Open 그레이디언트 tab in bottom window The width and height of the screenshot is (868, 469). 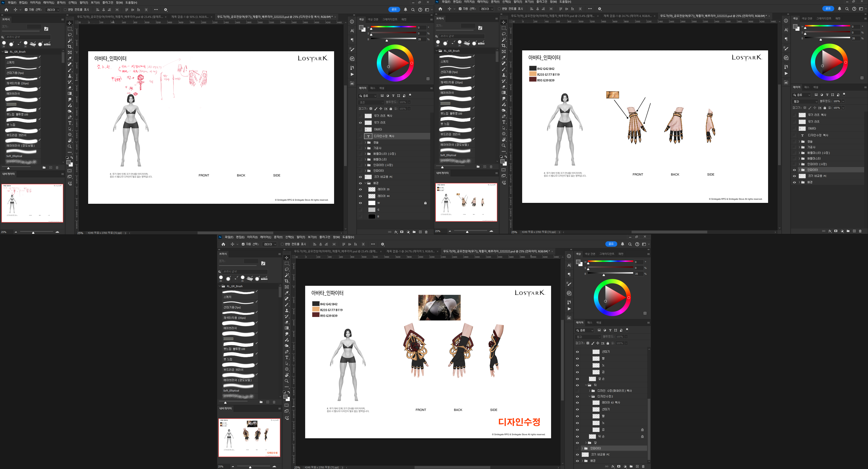tap(607, 254)
